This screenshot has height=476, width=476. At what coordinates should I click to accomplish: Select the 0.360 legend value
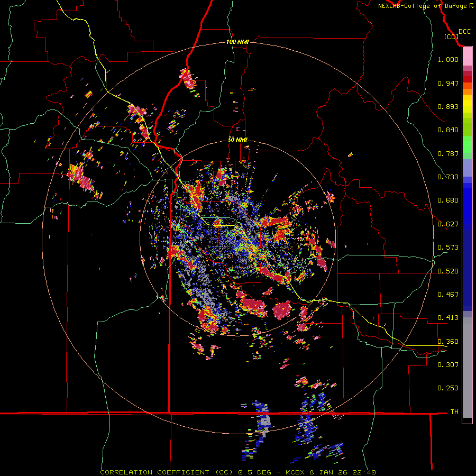coord(448,342)
